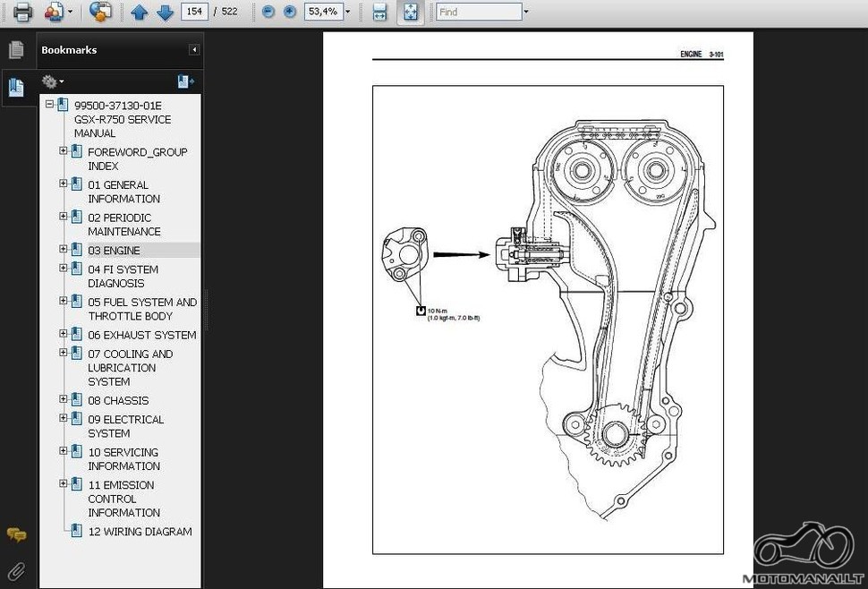This screenshot has height=589, width=868.
Task: Select the 06 EXHAUST SYSTEM bookmark
Action: [142, 335]
